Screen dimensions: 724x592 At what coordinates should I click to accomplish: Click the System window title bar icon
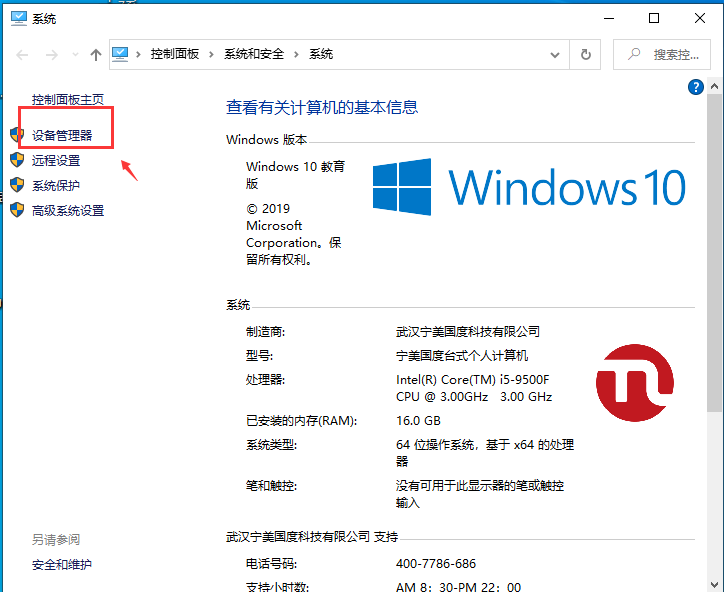click(19, 18)
